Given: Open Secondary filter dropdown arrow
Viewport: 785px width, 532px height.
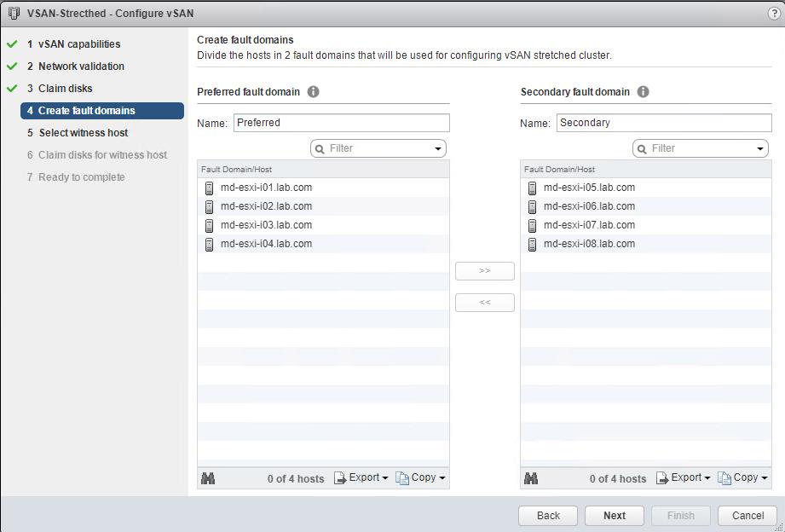Looking at the screenshot, I should click(760, 149).
